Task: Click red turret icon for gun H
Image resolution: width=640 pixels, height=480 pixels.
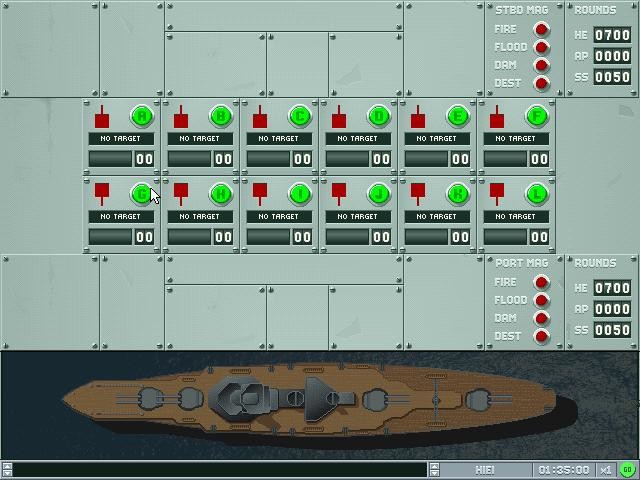Action: (181, 194)
